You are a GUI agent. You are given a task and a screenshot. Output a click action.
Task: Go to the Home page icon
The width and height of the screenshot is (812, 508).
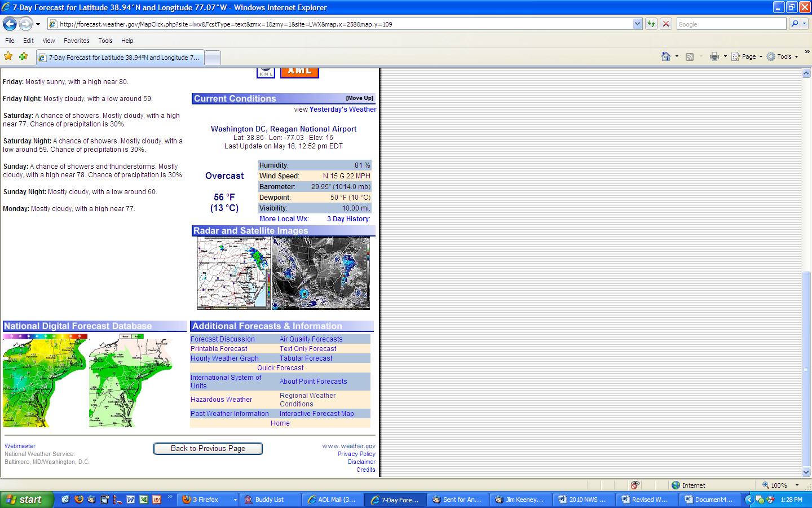click(666, 56)
